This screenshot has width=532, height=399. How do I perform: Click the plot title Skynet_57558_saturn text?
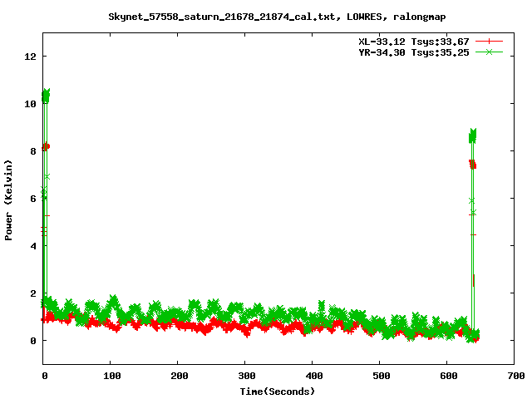[277, 17]
